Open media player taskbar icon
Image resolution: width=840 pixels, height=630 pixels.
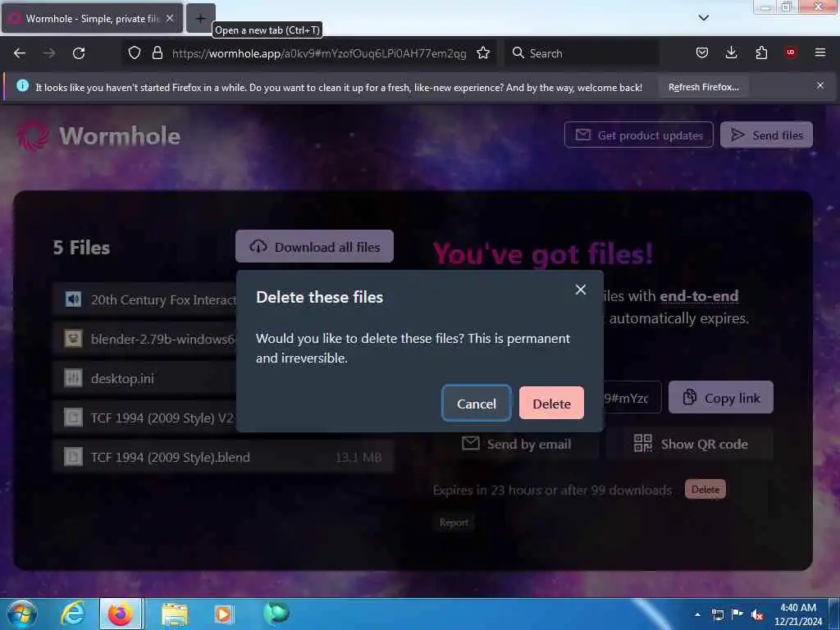(223, 614)
